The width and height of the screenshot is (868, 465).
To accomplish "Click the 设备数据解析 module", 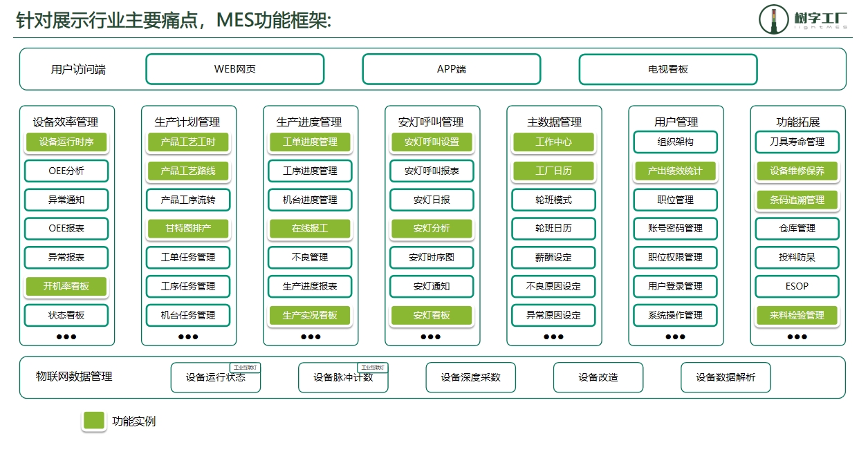I will [726, 377].
